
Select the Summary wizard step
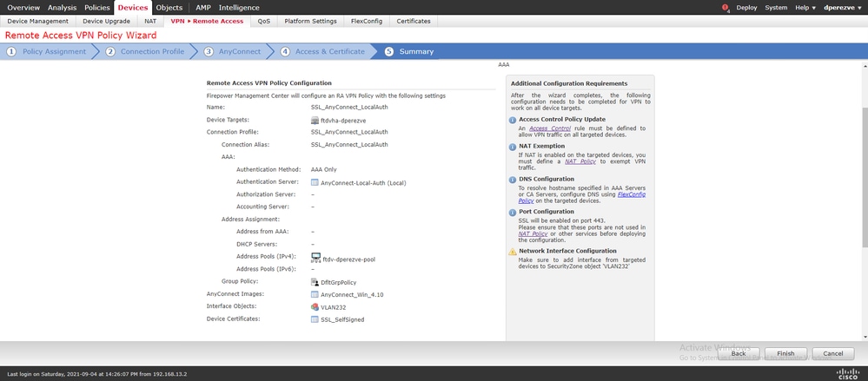click(x=417, y=51)
